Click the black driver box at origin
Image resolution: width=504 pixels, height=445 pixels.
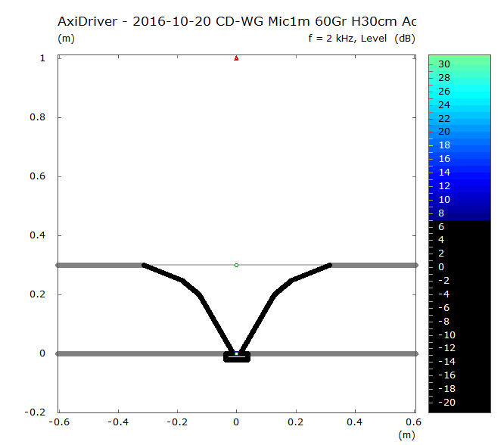coord(236,357)
